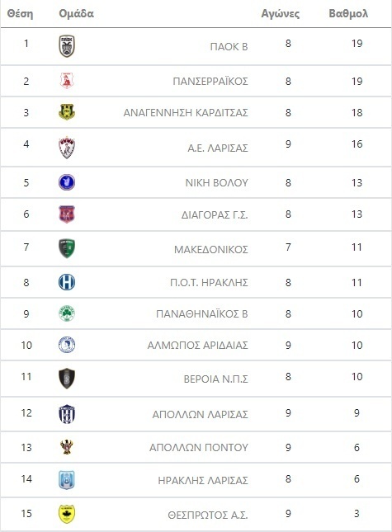Click the Απόλλων Λάρισας striped crest
Screen dimensions: 392x532
(x=67, y=414)
